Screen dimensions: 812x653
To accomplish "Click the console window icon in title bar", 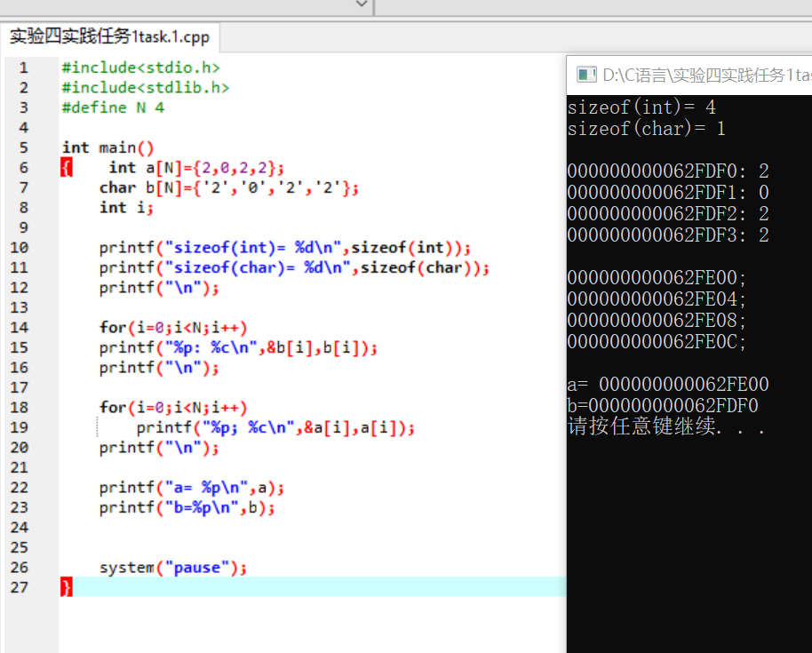I will point(586,76).
